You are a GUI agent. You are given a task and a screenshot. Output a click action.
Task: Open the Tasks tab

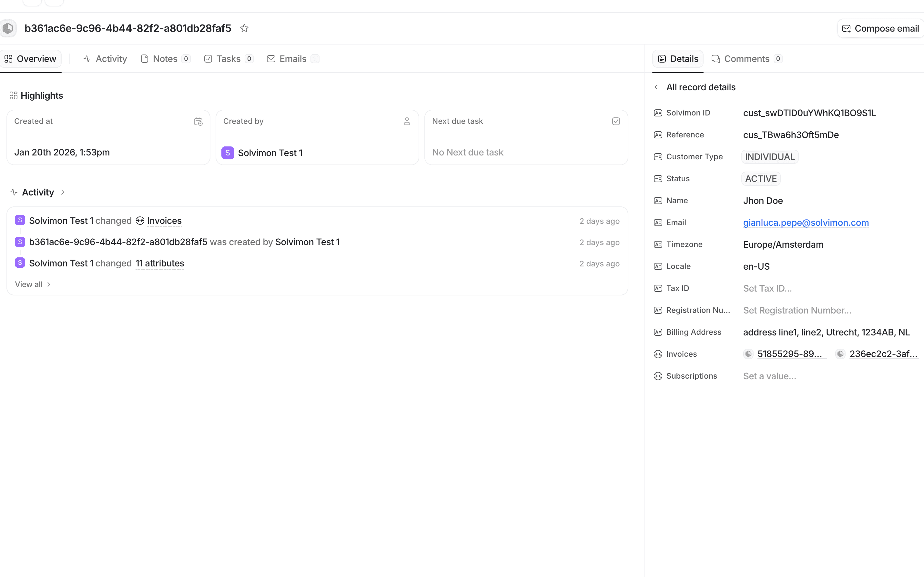(228, 59)
